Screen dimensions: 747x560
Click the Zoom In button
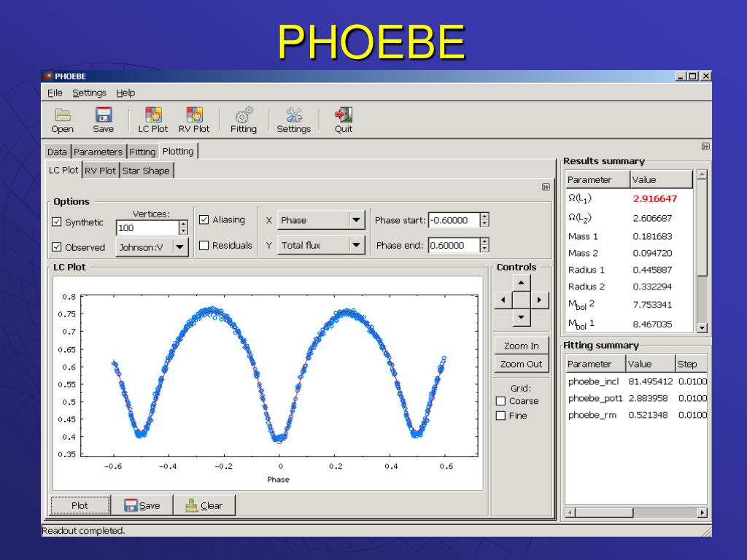click(521, 346)
